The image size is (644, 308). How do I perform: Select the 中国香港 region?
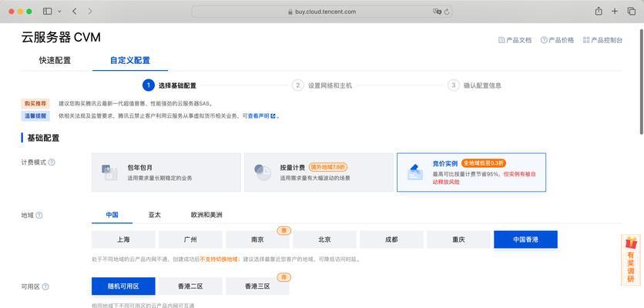pos(525,239)
